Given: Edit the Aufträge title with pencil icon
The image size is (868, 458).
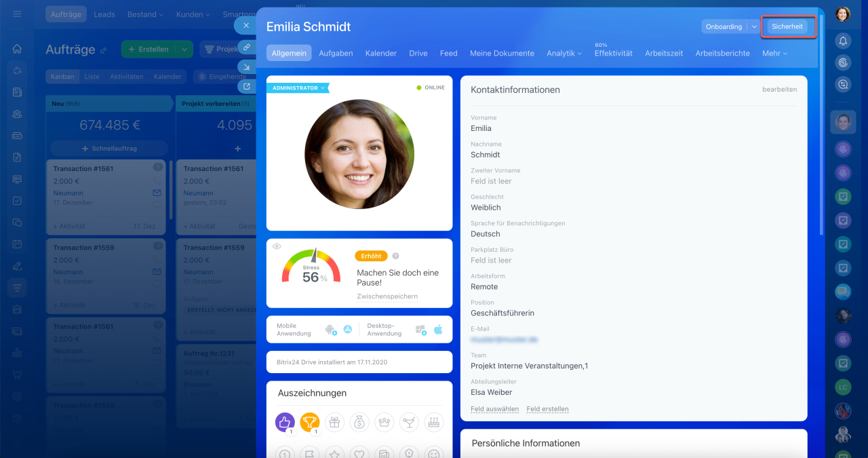Looking at the screenshot, I should (104, 50).
